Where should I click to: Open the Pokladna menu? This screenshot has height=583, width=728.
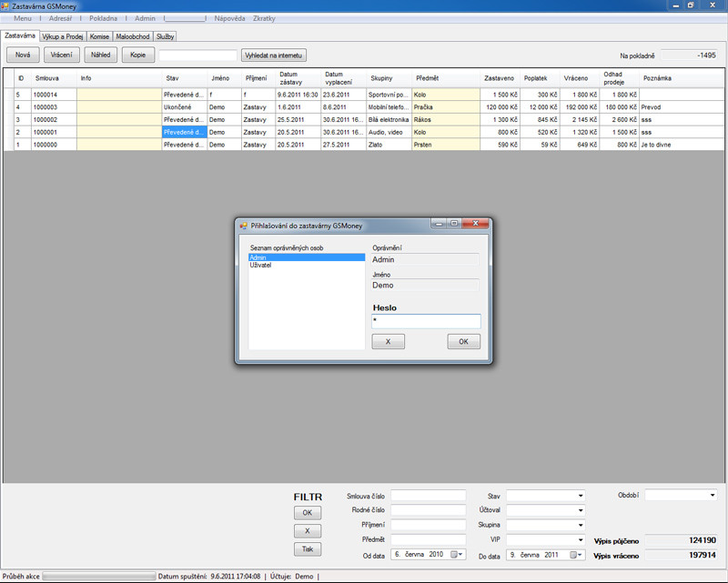point(103,18)
